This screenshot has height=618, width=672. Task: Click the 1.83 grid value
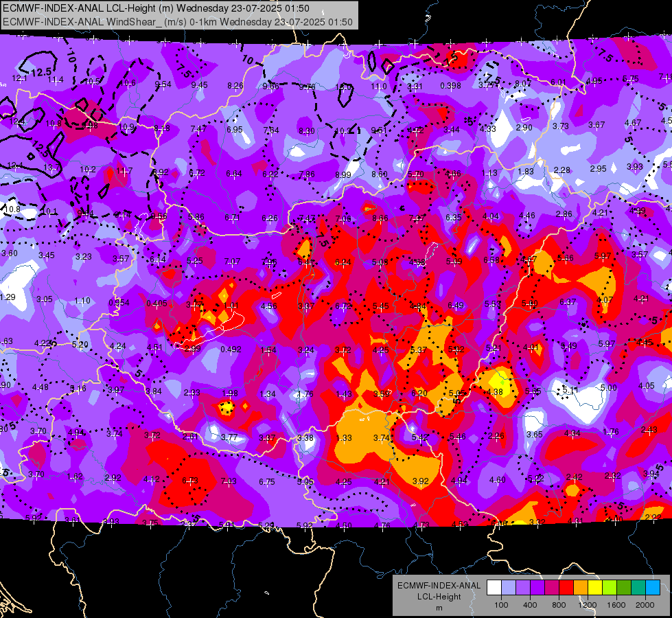pyautogui.click(x=526, y=172)
